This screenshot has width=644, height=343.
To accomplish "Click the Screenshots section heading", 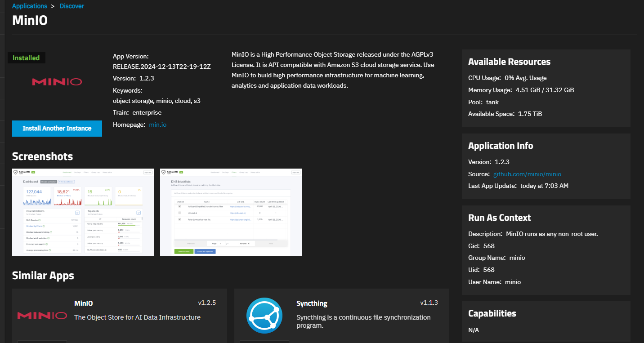I will tap(42, 156).
